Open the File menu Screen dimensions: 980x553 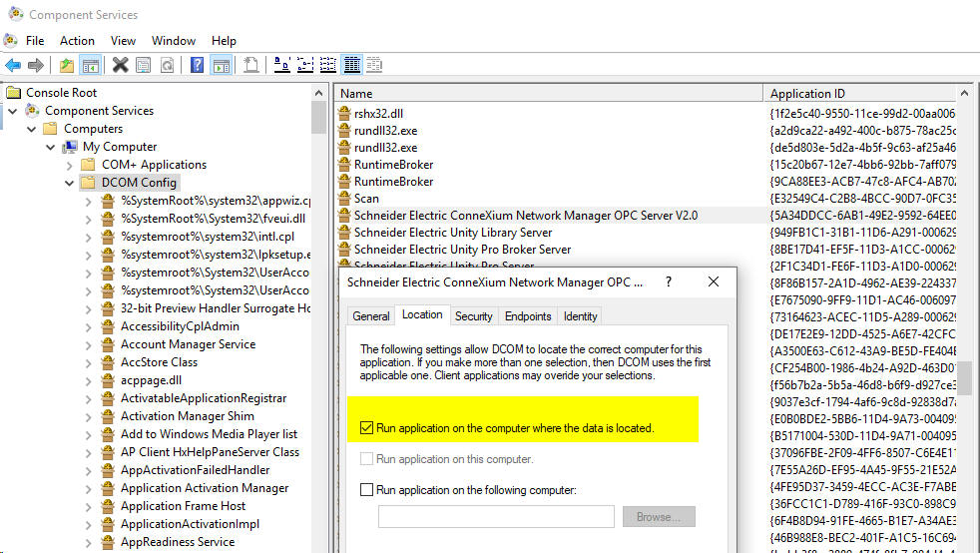coord(35,41)
